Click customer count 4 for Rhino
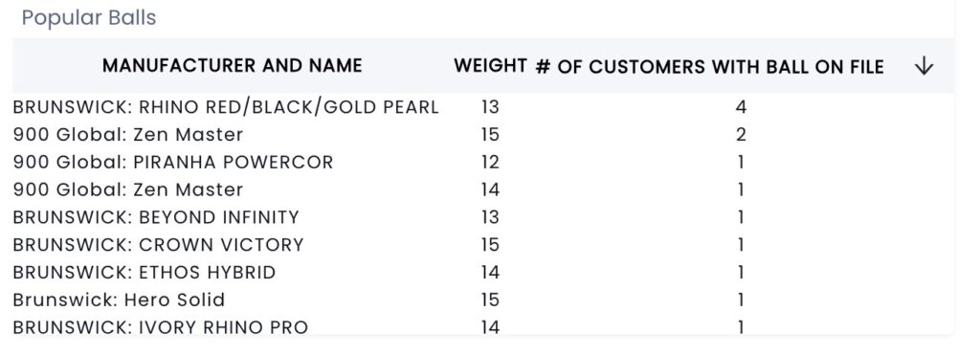Image resolution: width=980 pixels, height=356 pixels. [741, 107]
